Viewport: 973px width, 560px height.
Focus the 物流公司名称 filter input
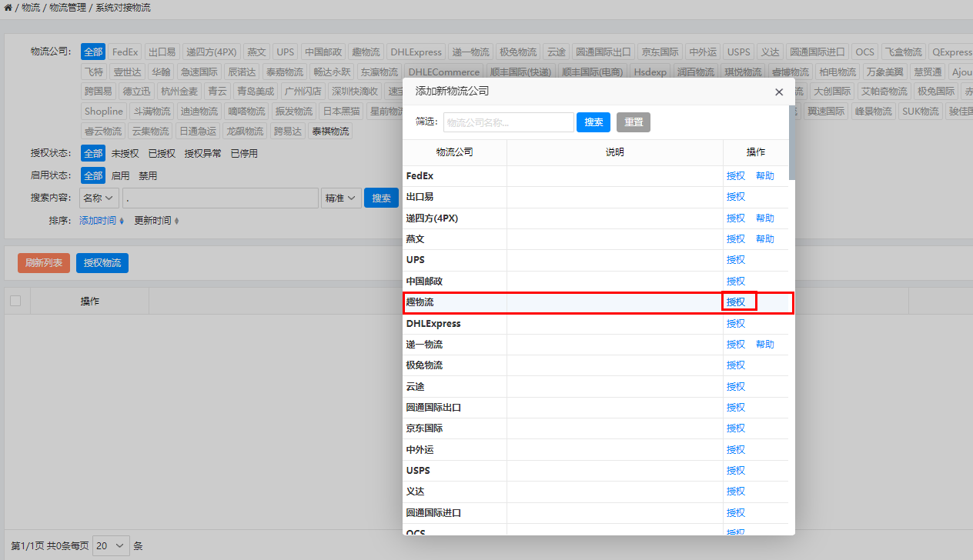[508, 122]
